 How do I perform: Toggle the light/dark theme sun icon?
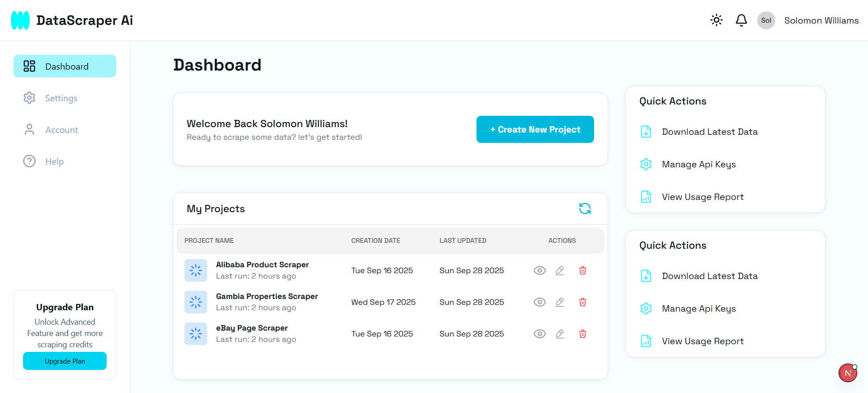(x=717, y=20)
